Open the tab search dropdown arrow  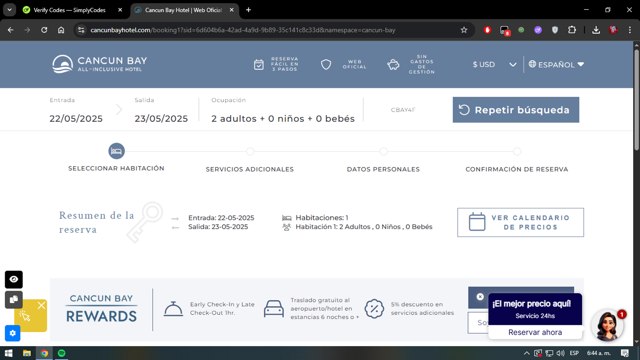[9, 10]
